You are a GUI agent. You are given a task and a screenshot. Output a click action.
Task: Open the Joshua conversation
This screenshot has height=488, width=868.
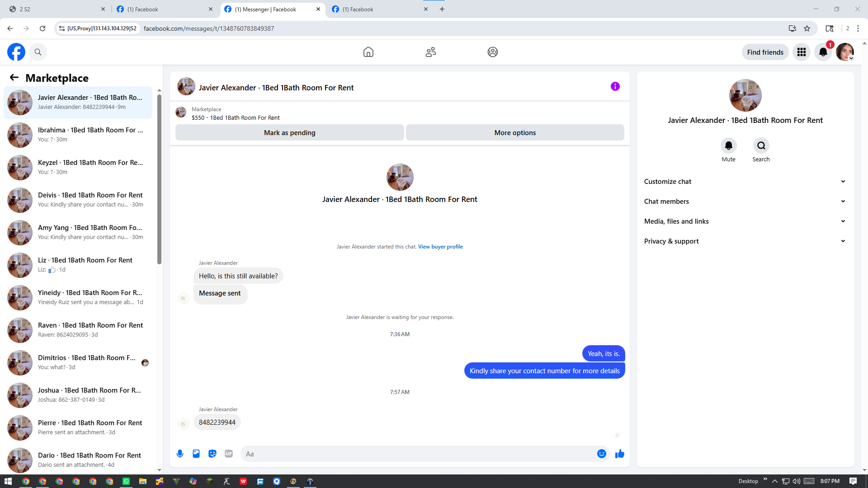click(x=78, y=395)
